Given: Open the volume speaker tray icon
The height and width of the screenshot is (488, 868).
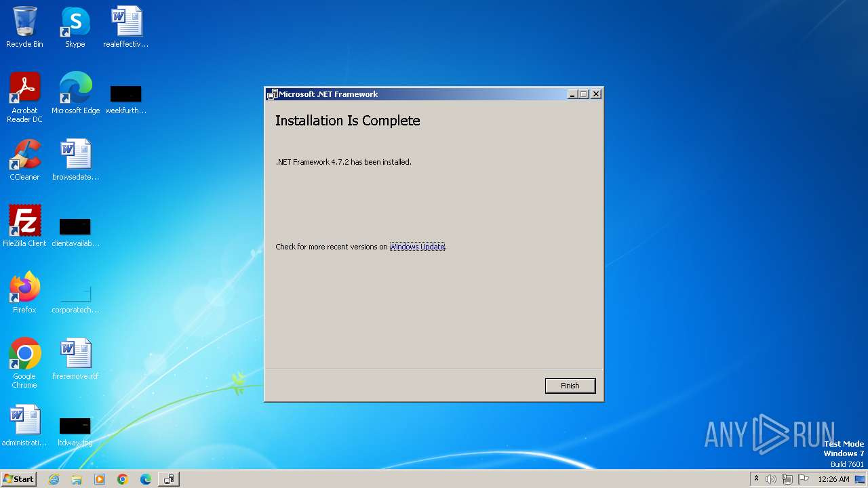Looking at the screenshot, I should pyautogui.click(x=771, y=479).
